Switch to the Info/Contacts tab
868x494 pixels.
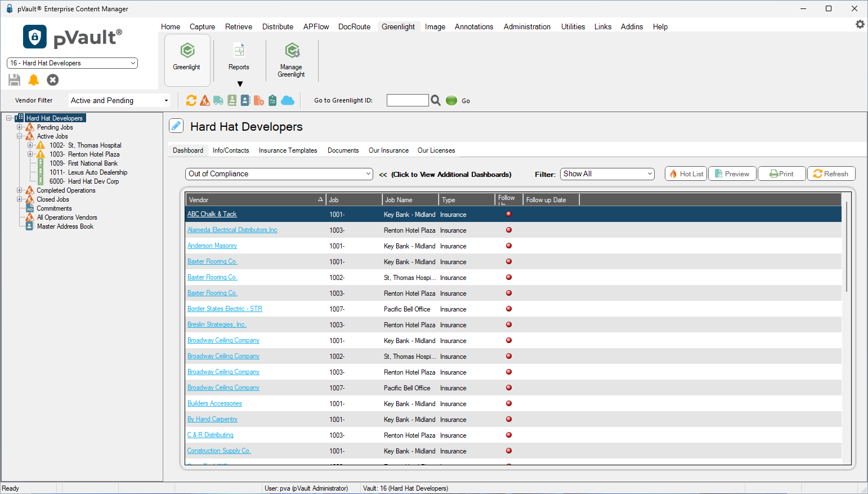pyautogui.click(x=231, y=150)
